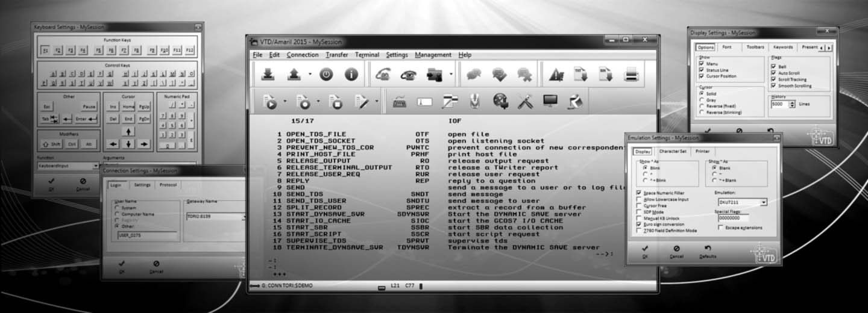
Task: Switch to Character Set tab in Emulation Settings
Action: point(672,152)
